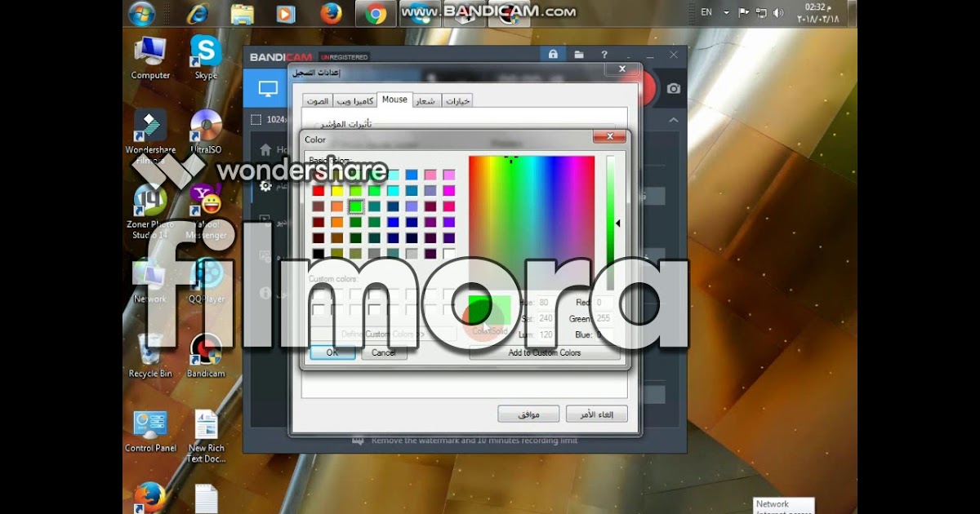Viewport: 980px width, 514px height.
Task: Click Remove the watermark and recording limit link
Action: 474,441
